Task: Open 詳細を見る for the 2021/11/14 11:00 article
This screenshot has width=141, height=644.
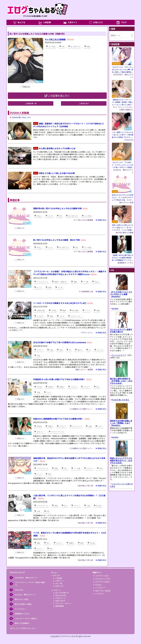Action: pyautogui.click(x=101, y=292)
